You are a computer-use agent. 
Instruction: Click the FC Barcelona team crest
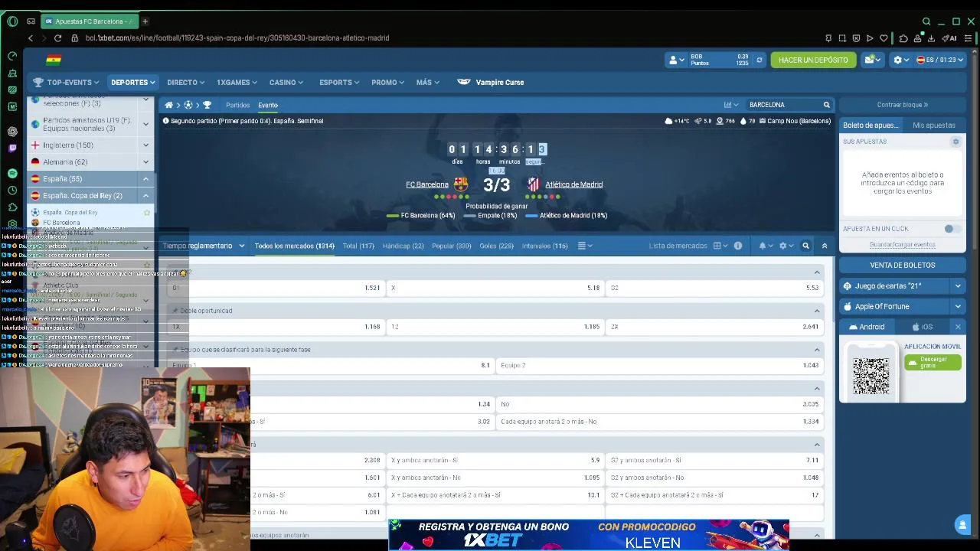click(x=460, y=184)
